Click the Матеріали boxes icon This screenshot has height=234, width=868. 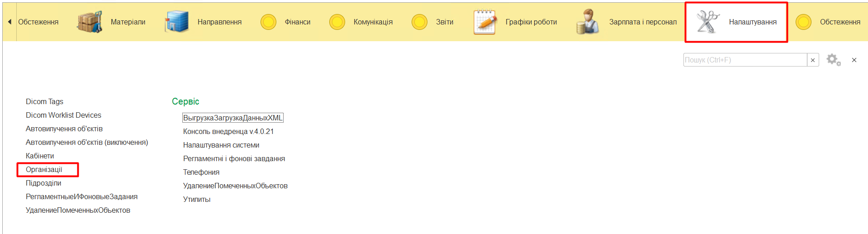coord(90,22)
